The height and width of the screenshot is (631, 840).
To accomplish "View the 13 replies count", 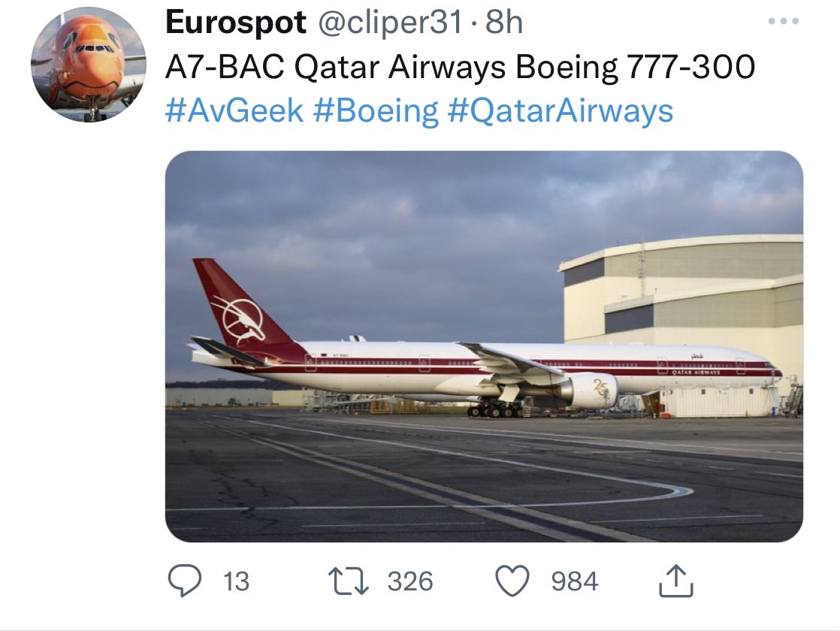I will [x=237, y=581].
